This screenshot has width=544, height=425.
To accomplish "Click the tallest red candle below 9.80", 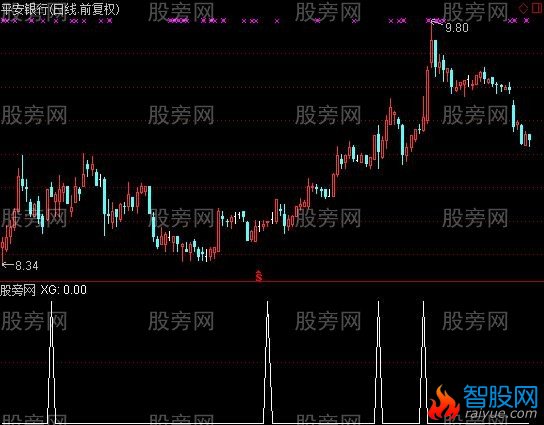I will coord(427,94).
